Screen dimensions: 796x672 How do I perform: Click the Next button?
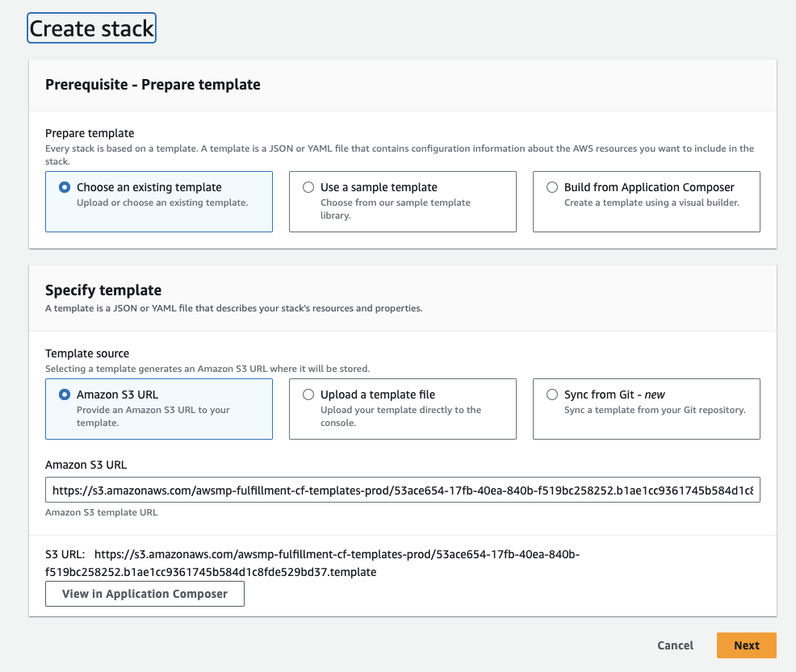click(x=746, y=645)
